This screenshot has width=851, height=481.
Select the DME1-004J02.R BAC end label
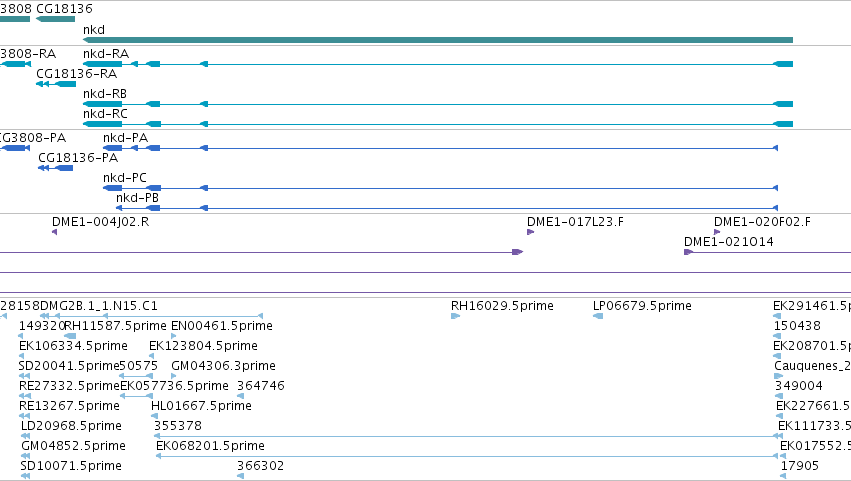click(100, 222)
